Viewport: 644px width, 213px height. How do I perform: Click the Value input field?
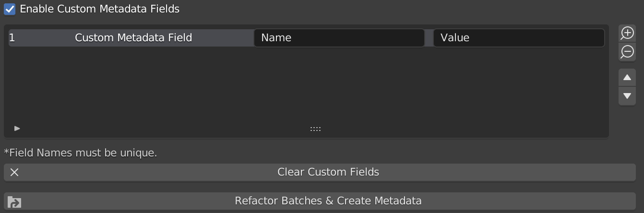pos(519,38)
